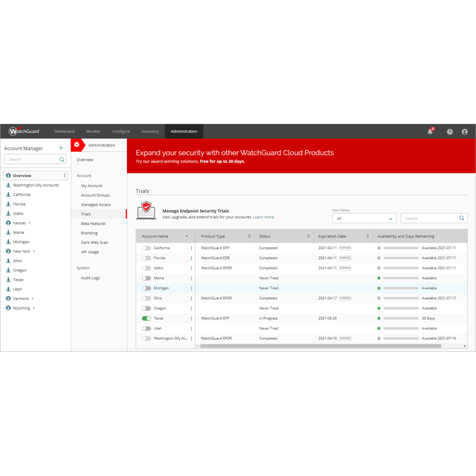
Task: Enable the Utah trial switch
Action: click(x=146, y=328)
